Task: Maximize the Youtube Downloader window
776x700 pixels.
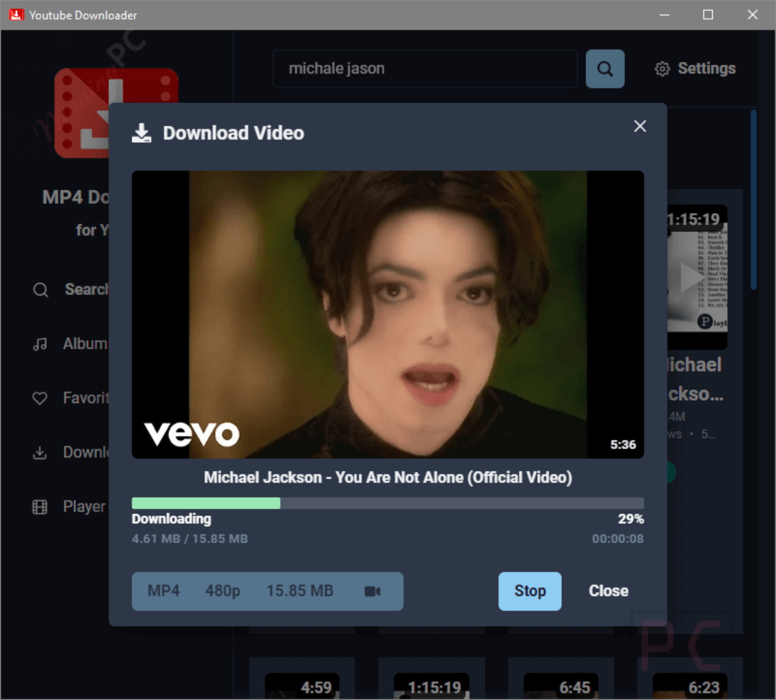Action: tap(708, 15)
